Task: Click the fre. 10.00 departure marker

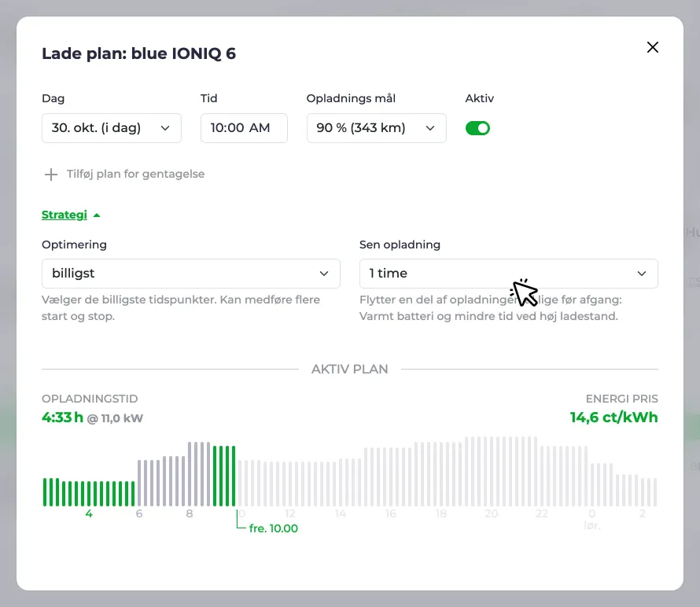Action: pos(273,528)
